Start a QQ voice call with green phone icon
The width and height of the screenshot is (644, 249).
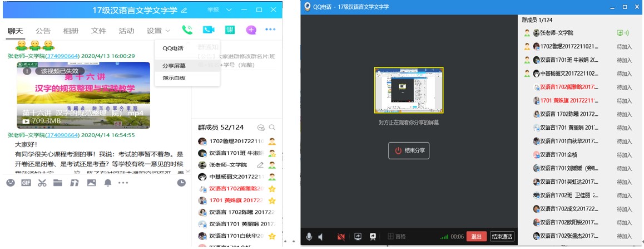[x=187, y=30]
